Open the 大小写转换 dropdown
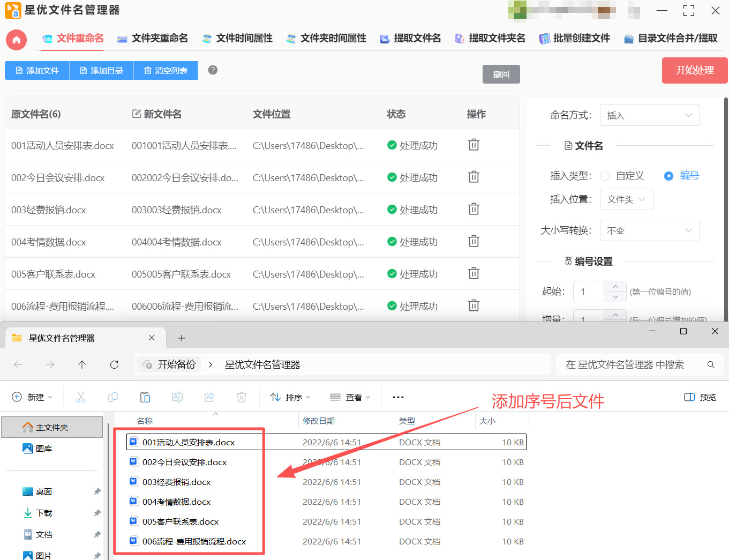The image size is (729, 560). click(649, 230)
